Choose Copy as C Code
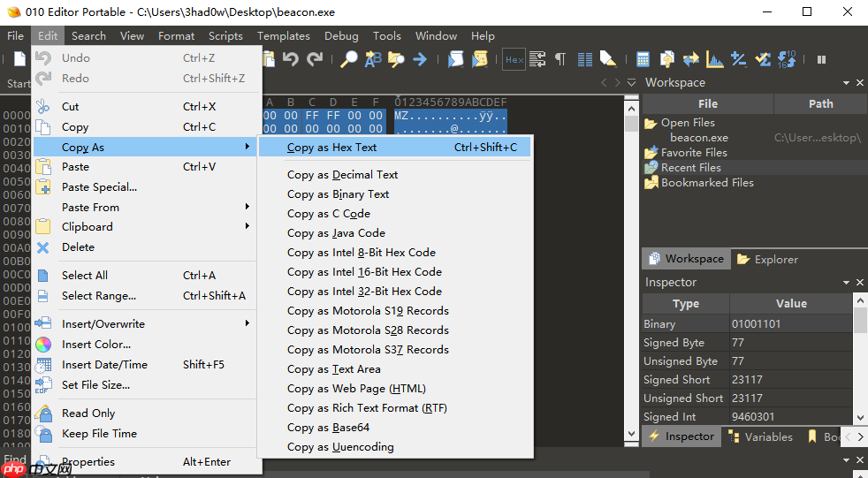Screen dimensions: 868x478 coord(329,214)
